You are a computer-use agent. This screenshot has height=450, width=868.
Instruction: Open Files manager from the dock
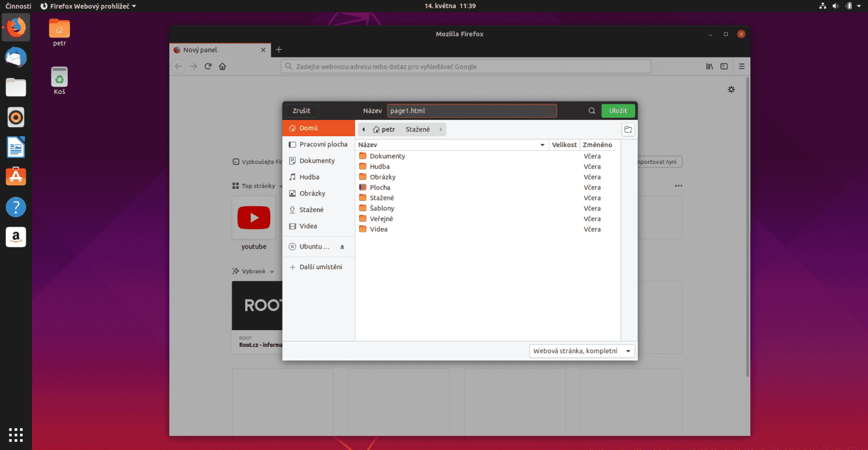point(16,87)
